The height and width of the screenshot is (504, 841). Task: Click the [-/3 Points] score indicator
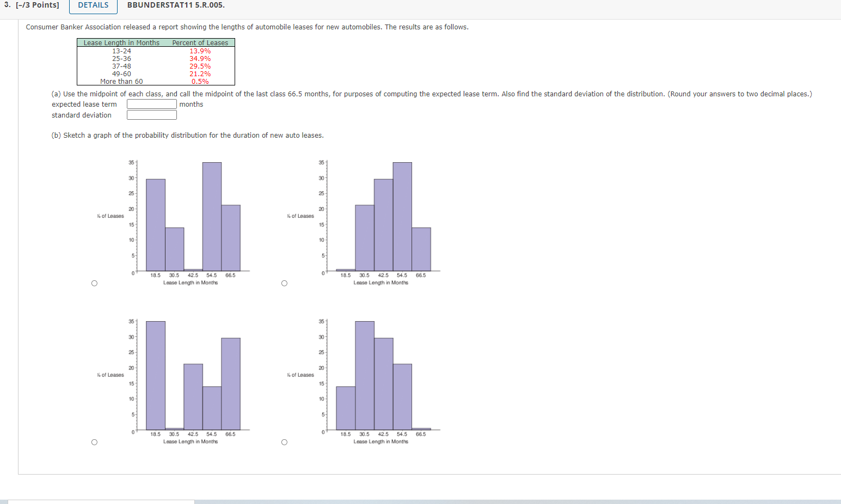pyautogui.click(x=36, y=5)
